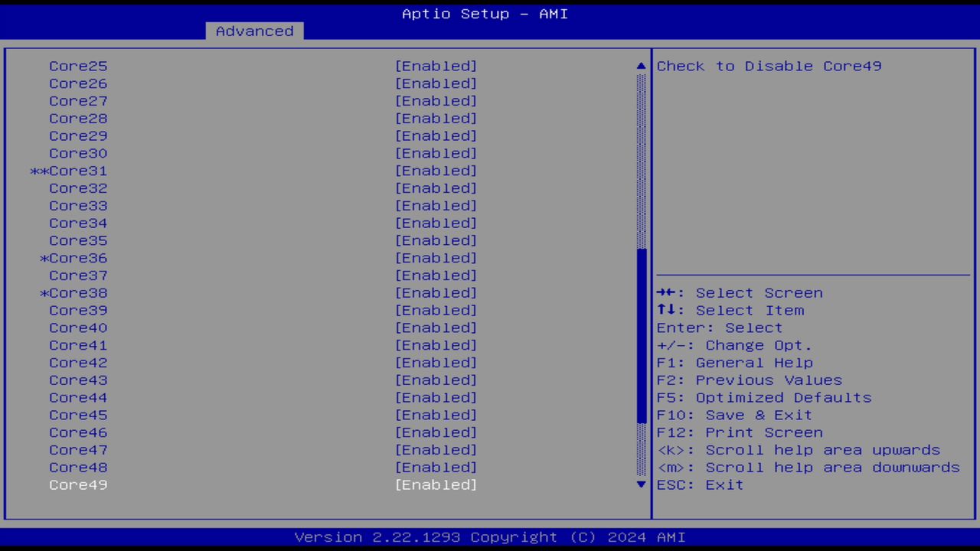Image resolution: width=980 pixels, height=551 pixels.
Task: Change Core31 Enabled option
Action: [x=436, y=171]
